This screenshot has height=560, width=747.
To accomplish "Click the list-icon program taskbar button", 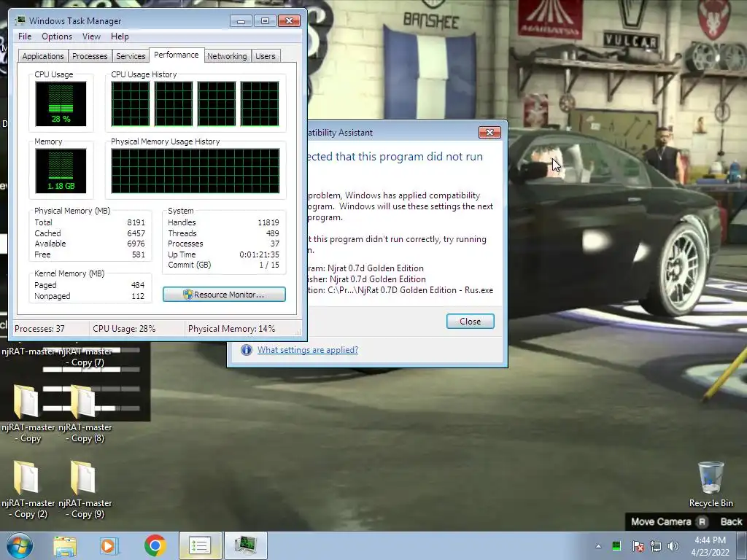I will point(200,545).
